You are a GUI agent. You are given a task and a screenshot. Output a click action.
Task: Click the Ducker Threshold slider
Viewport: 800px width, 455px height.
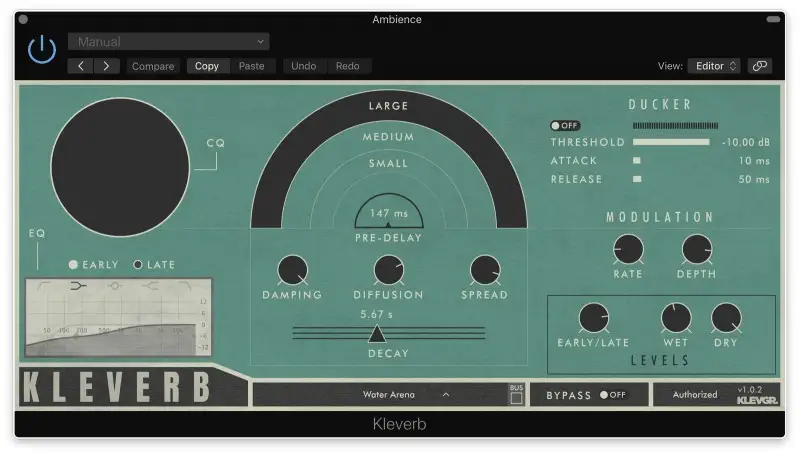tap(671, 142)
